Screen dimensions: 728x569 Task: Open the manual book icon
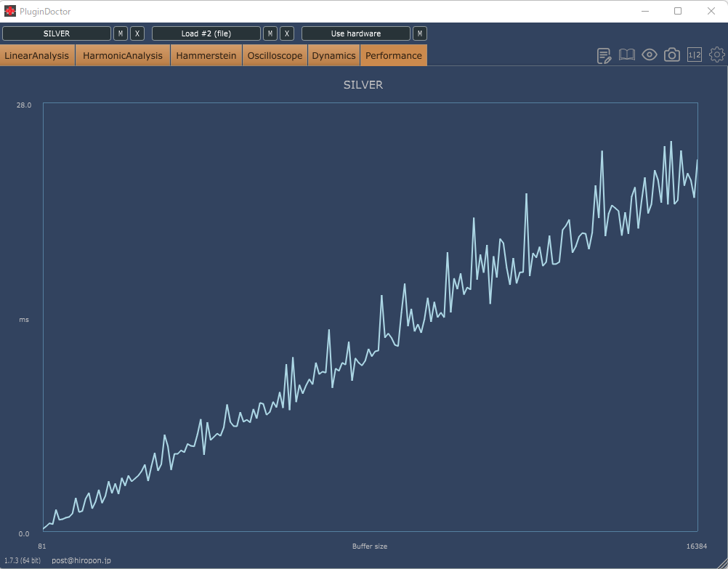click(627, 55)
